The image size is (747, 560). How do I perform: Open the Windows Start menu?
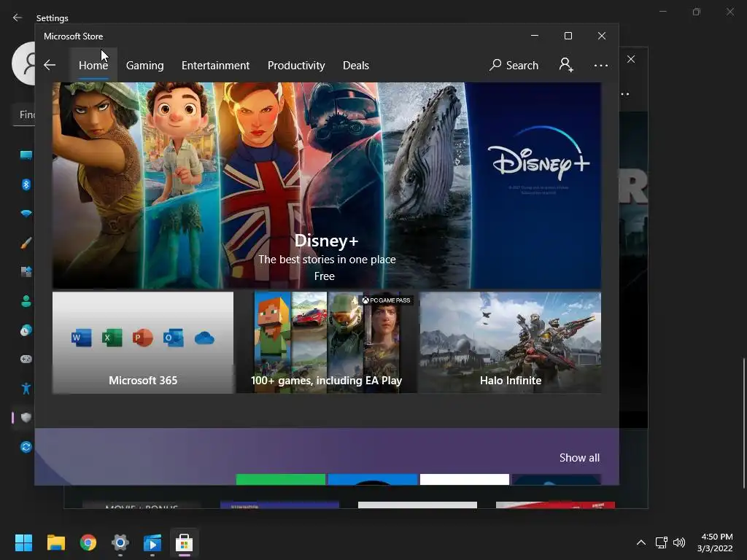[23, 542]
